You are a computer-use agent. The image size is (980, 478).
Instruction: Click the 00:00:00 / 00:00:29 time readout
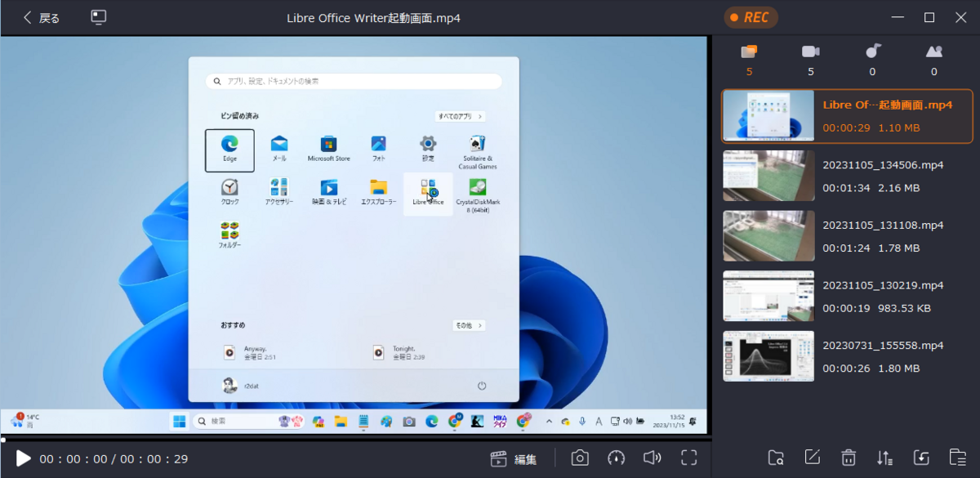[x=114, y=459]
